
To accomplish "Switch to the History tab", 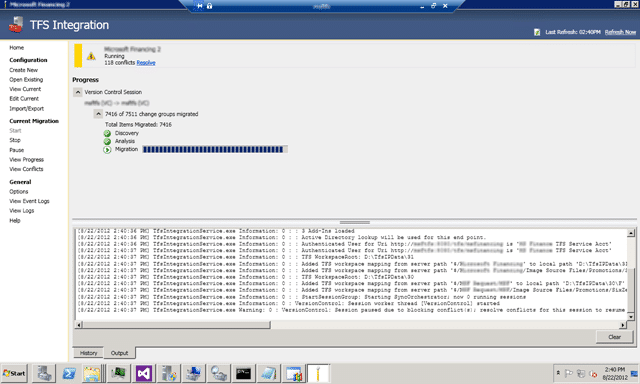I will 88,353.
